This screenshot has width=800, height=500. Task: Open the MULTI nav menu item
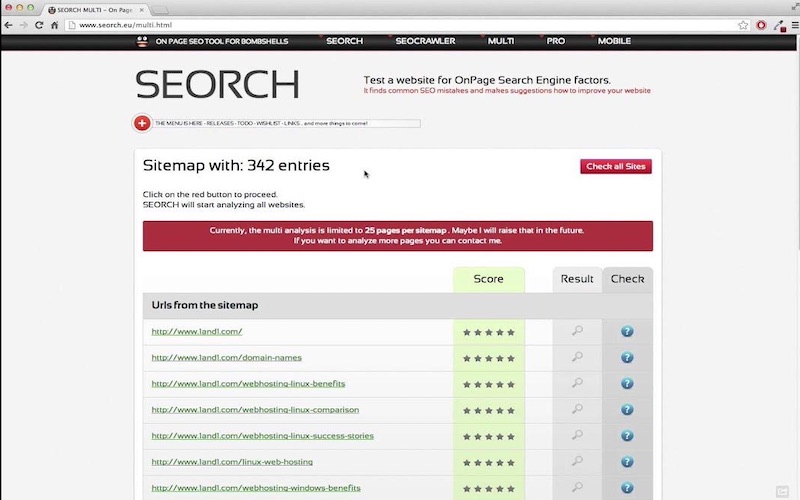coord(501,41)
